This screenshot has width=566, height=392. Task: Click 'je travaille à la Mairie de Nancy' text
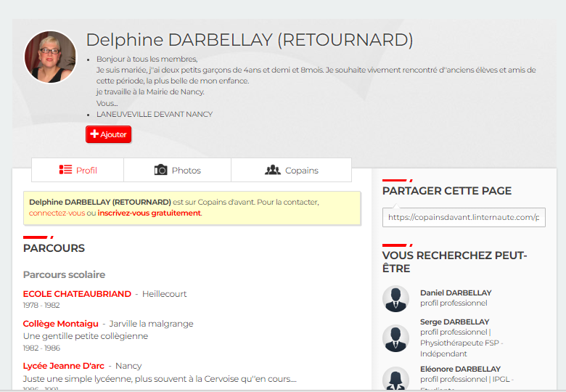[150, 91]
